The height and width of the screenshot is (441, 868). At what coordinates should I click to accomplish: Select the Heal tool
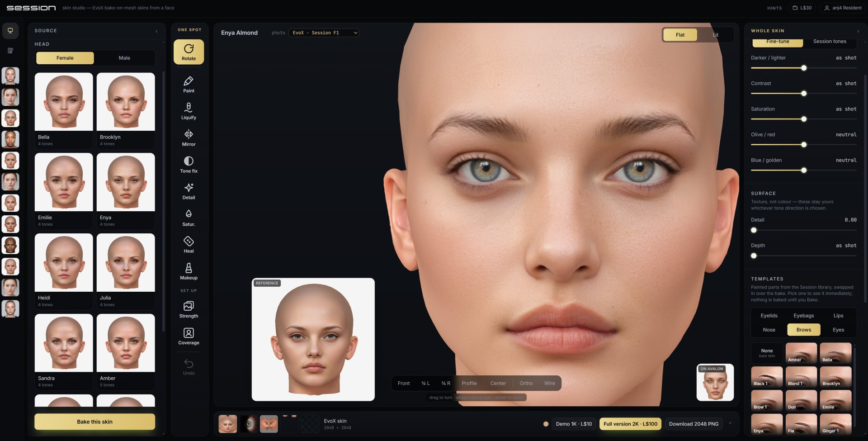189,245
